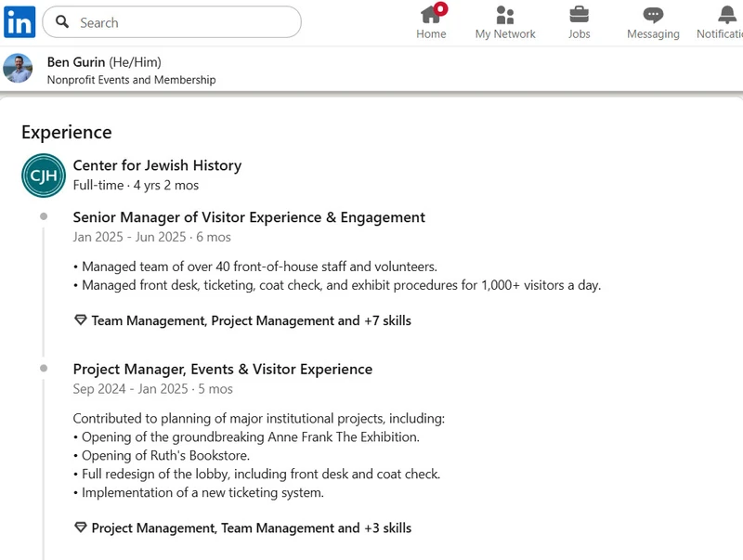Viewport: 743px width, 560px height.
Task: Go to the Messaging tab label
Action: 653,34
